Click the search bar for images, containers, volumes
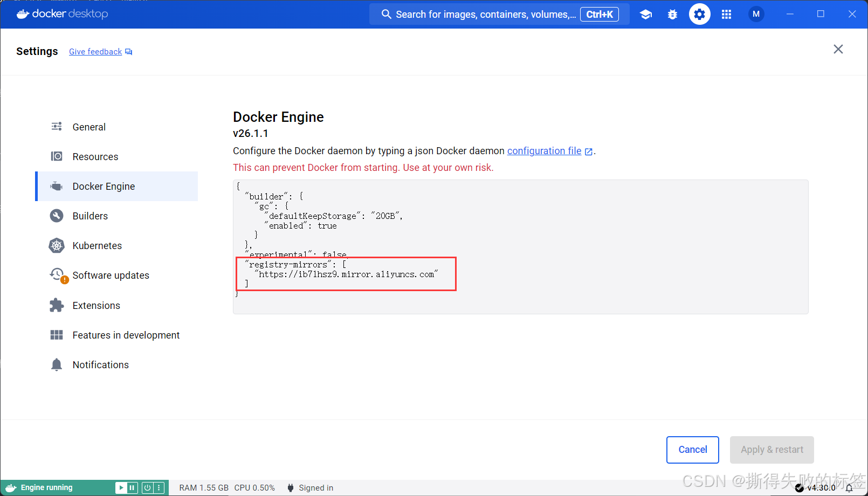Viewport: 868px width, 496px height. [499, 15]
